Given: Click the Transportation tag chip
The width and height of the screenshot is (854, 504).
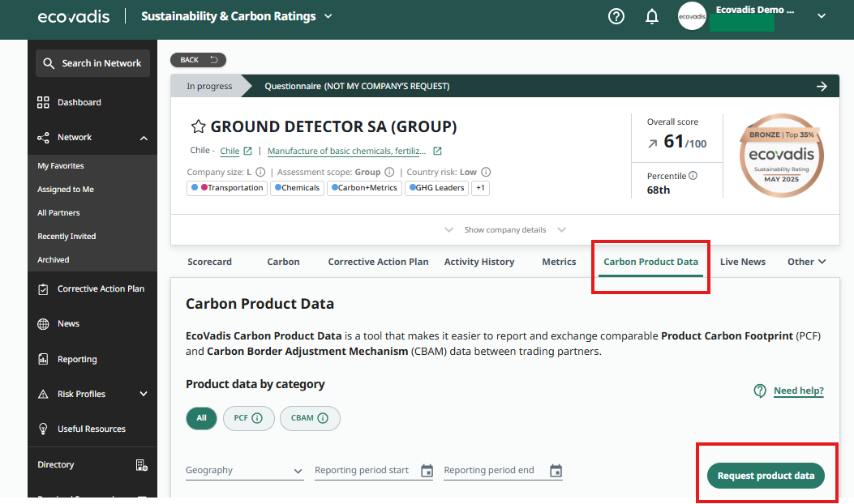Looking at the screenshot, I should click(x=227, y=188).
